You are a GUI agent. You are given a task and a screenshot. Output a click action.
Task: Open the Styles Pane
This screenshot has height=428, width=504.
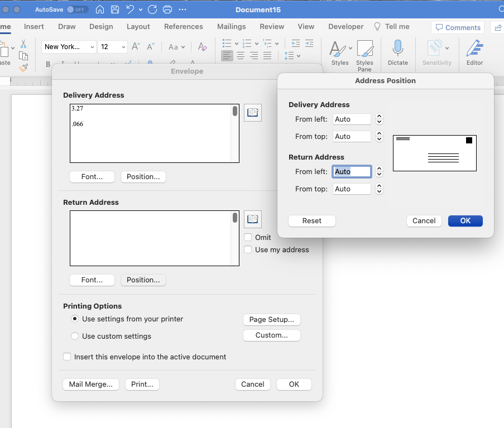pyautogui.click(x=364, y=55)
